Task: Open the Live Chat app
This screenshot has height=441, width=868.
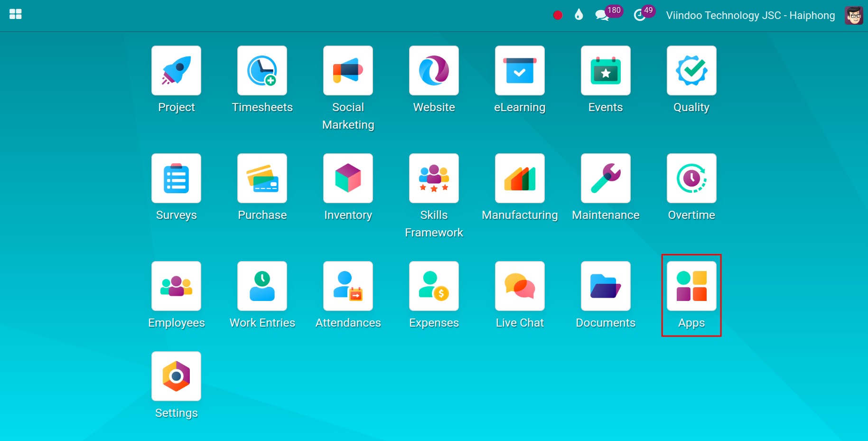Action: pyautogui.click(x=520, y=286)
